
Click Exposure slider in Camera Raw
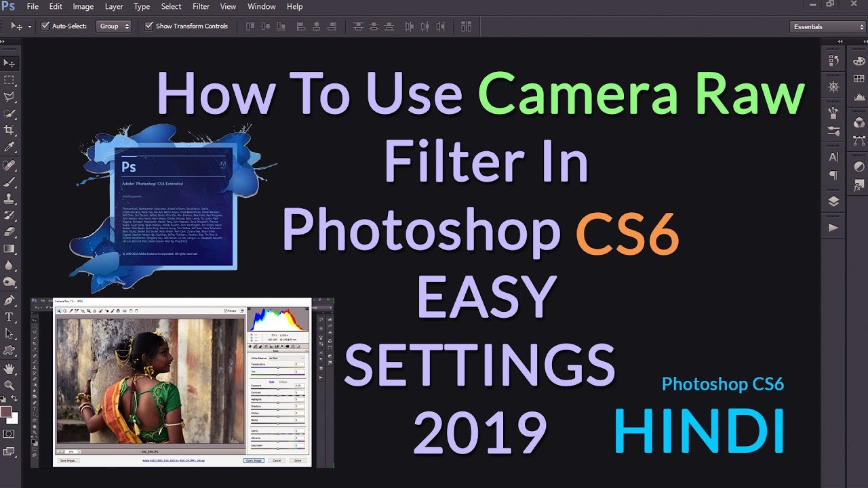click(x=278, y=388)
